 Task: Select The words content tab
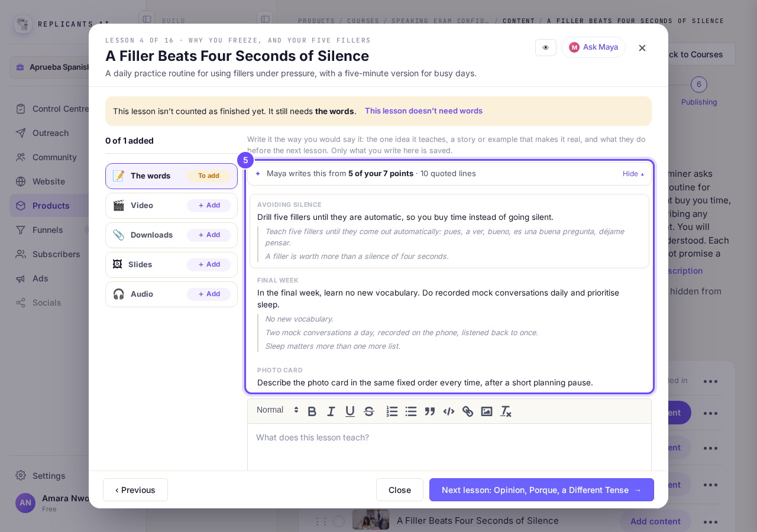(x=172, y=176)
